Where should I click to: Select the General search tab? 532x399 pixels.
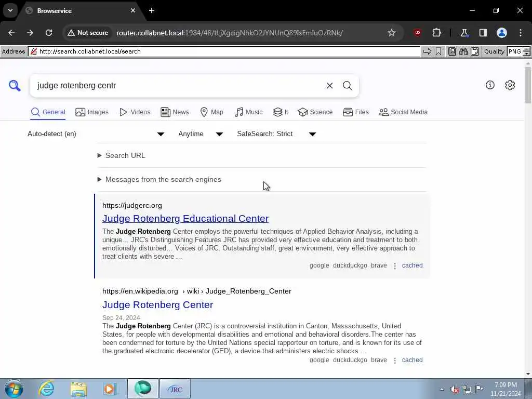click(48, 112)
